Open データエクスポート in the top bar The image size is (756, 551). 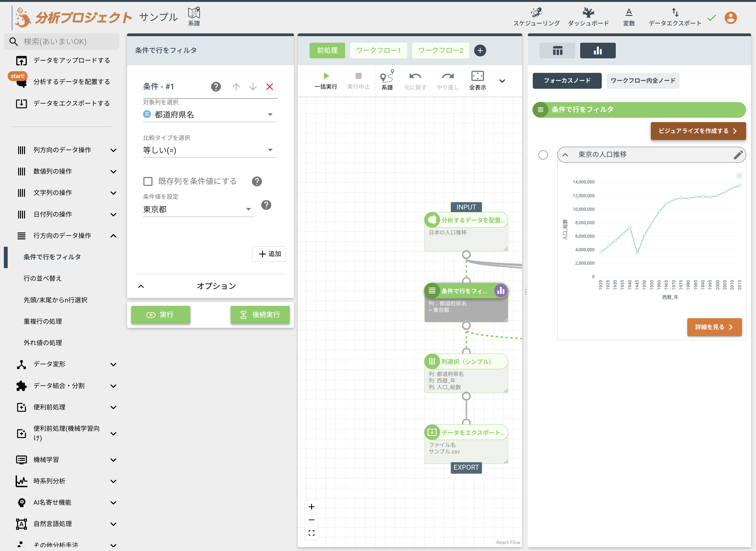pyautogui.click(x=675, y=17)
